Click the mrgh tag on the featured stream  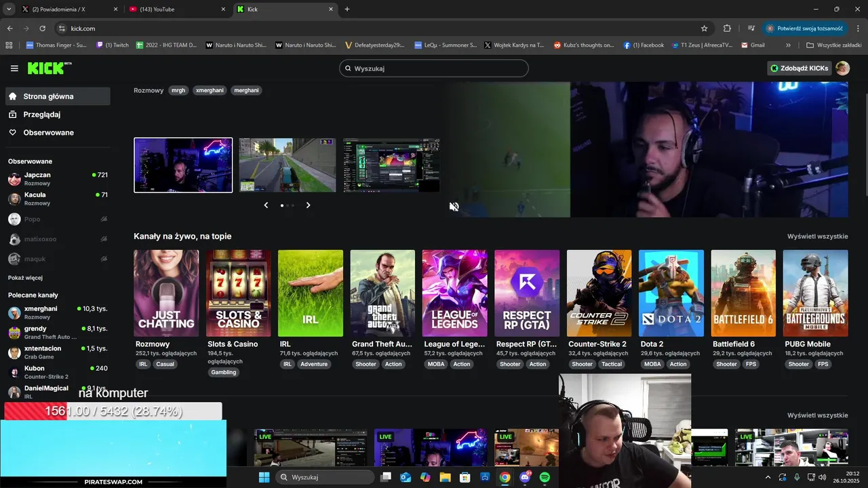point(178,90)
